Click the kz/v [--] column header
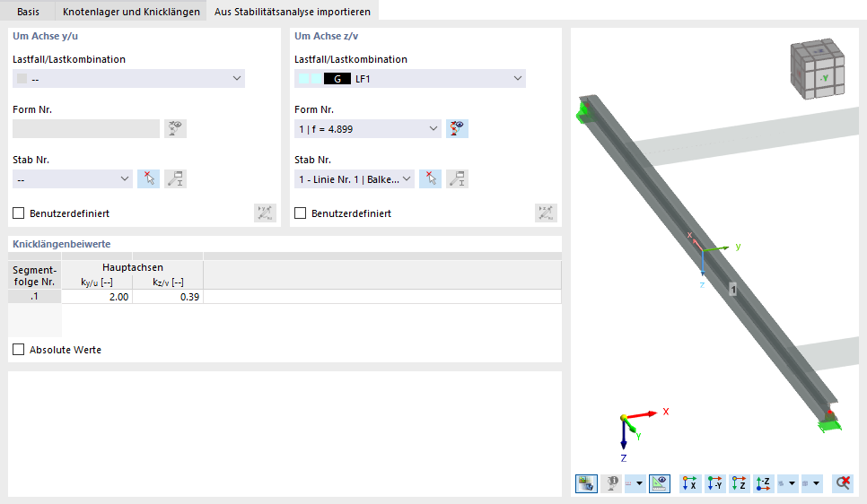This screenshot has height=504, width=867. coord(168,282)
